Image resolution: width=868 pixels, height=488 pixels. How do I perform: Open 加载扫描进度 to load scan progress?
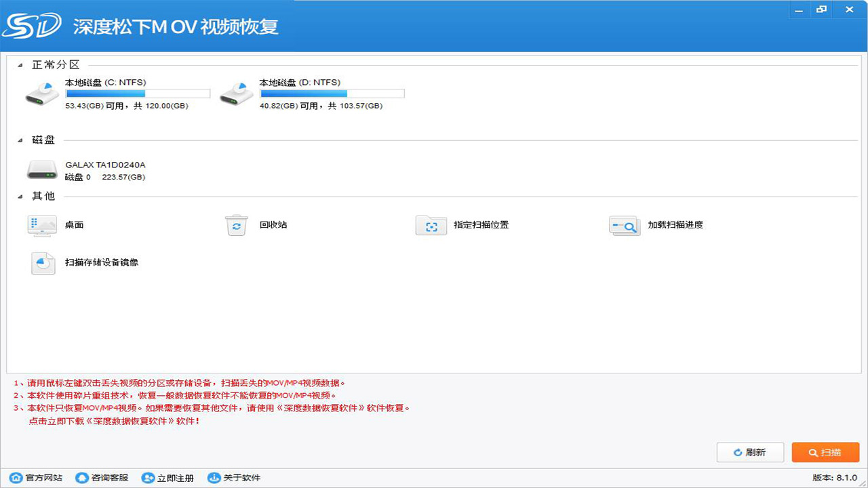pyautogui.click(x=624, y=225)
